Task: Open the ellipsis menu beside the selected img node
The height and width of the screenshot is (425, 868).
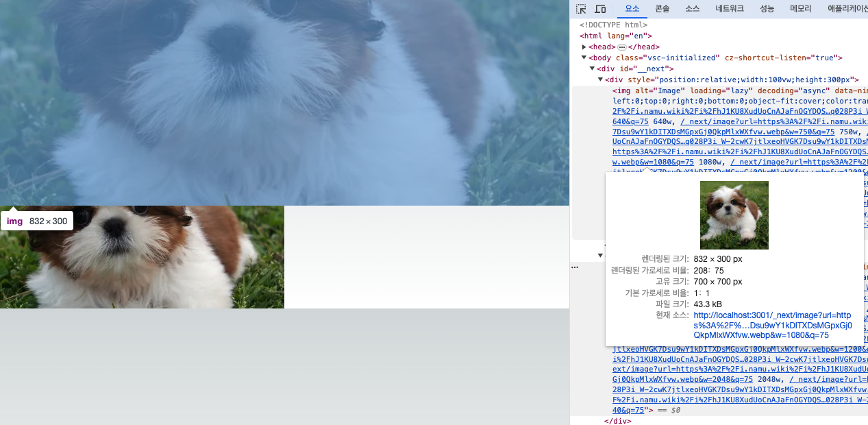Action: tap(575, 267)
